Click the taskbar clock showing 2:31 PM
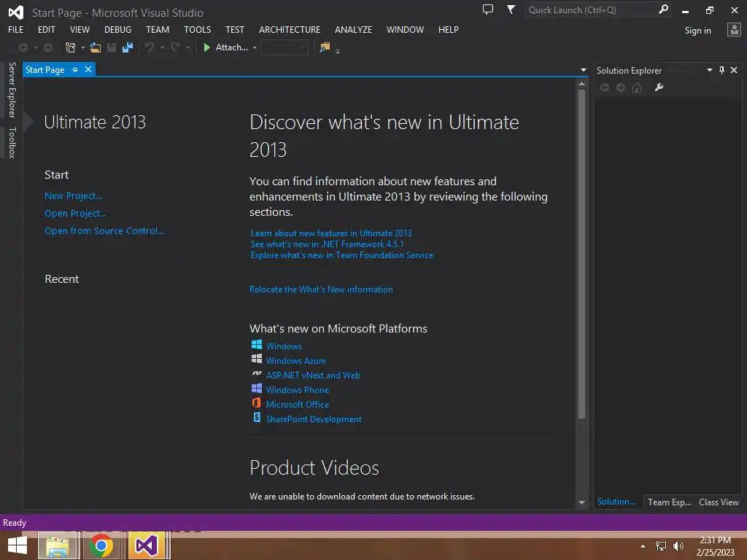 715,546
